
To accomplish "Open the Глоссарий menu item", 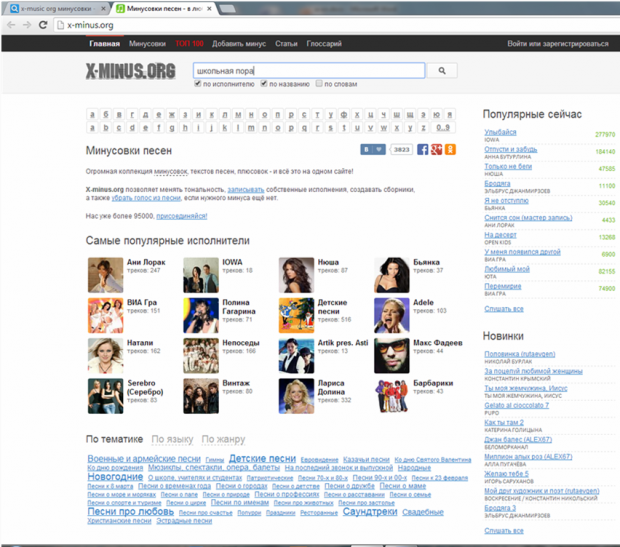I will point(324,44).
